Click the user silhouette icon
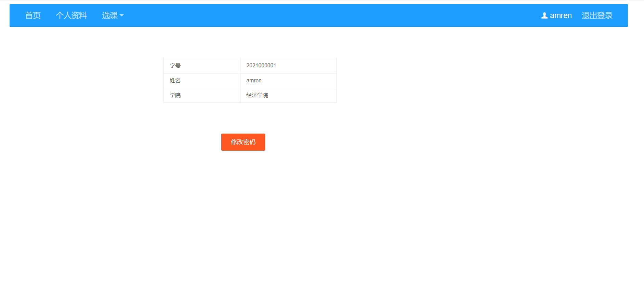The width and height of the screenshot is (644, 286). pyautogui.click(x=544, y=15)
